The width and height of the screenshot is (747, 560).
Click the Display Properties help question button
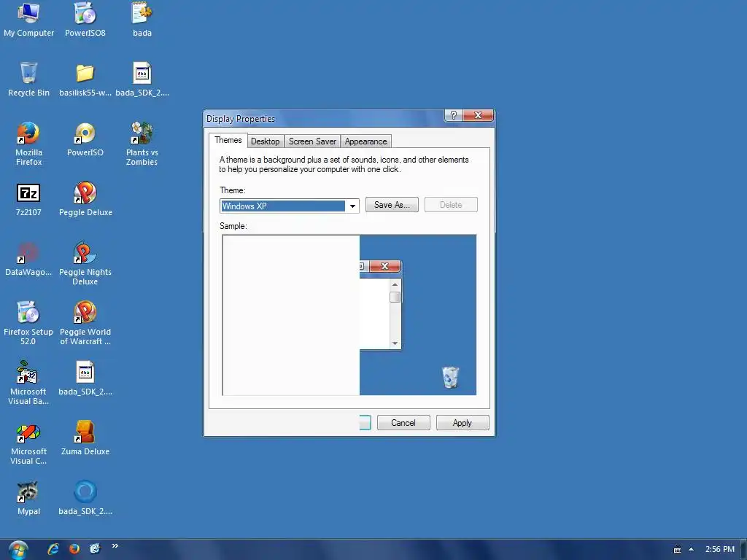tap(454, 115)
